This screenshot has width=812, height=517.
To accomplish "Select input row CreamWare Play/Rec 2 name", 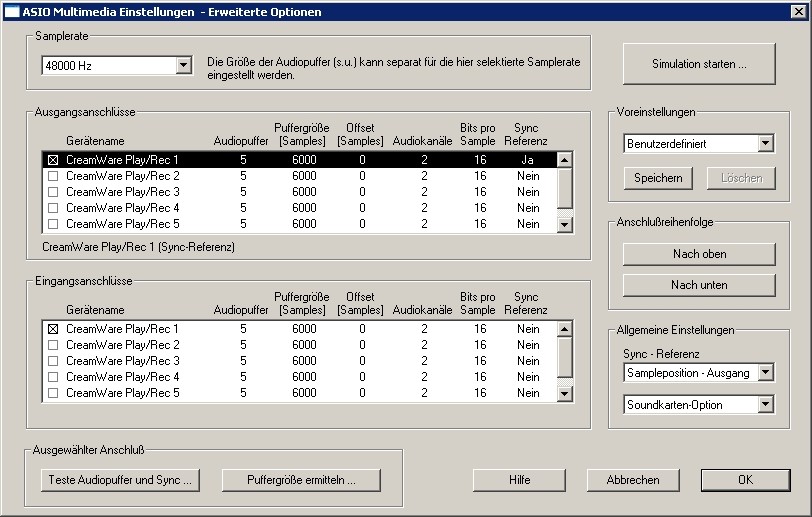I will pyautogui.click(x=123, y=345).
